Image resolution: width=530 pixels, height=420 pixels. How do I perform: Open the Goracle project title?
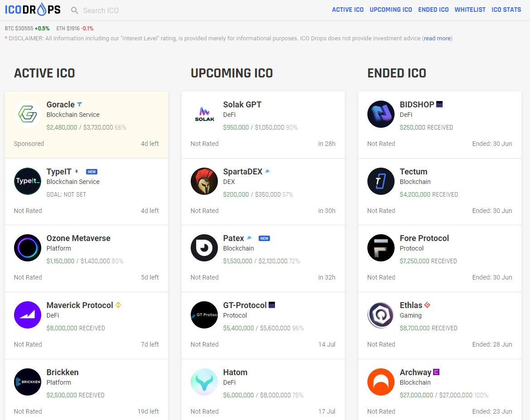click(x=61, y=105)
